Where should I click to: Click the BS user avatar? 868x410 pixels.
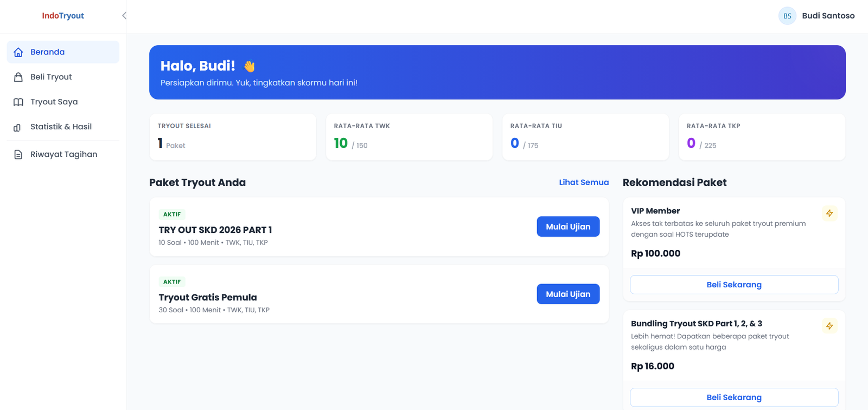pos(787,16)
